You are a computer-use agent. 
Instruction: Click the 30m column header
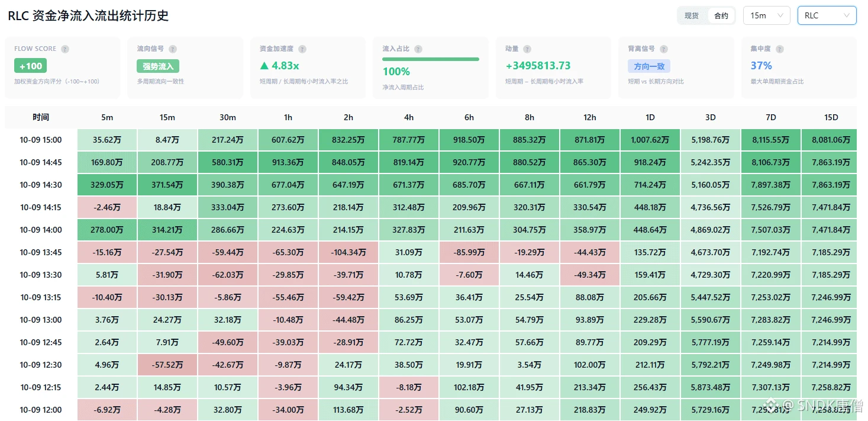tap(228, 117)
